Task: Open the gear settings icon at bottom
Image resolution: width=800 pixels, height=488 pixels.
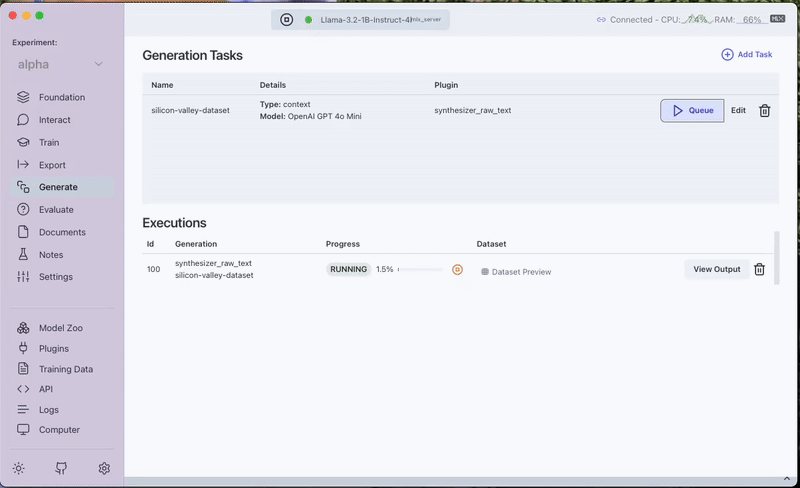Action: coord(104,468)
